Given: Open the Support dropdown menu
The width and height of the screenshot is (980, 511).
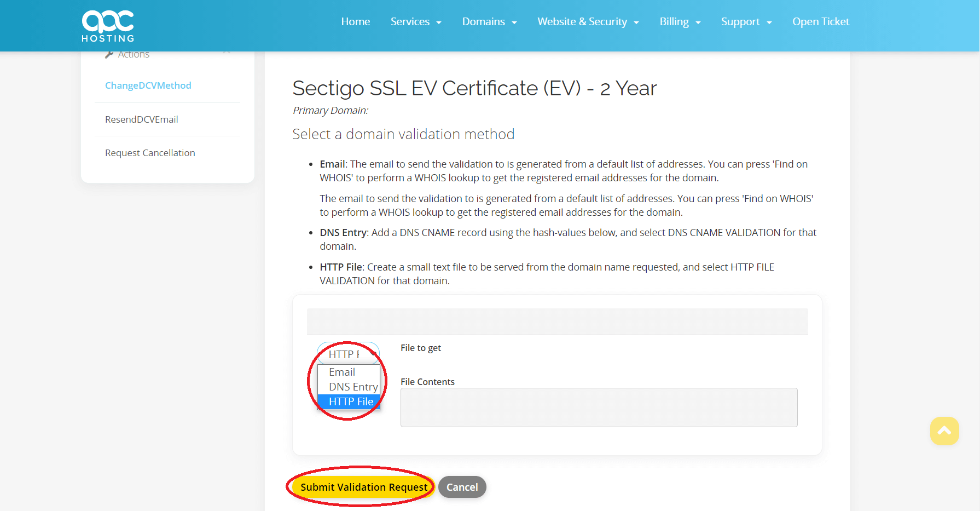Looking at the screenshot, I should pyautogui.click(x=746, y=21).
